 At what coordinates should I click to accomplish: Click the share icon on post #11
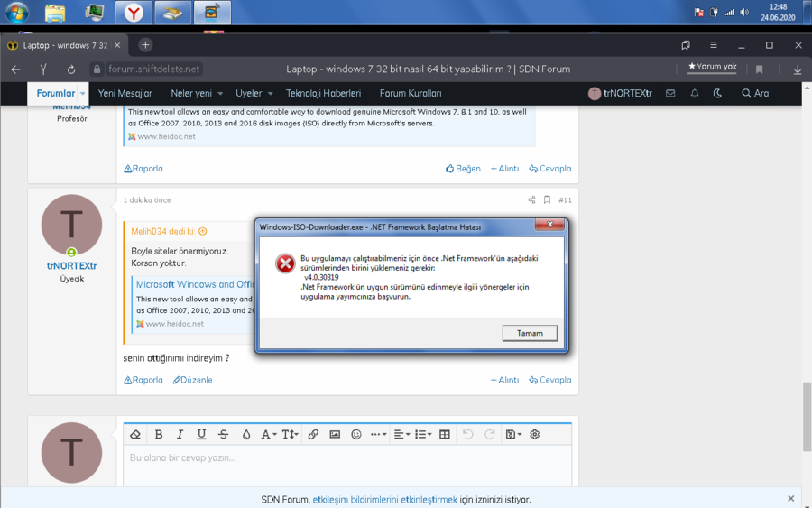(x=531, y=200)
